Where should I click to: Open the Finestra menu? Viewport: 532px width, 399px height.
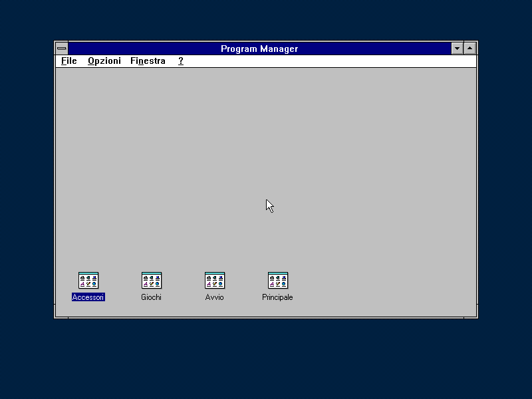148,61
